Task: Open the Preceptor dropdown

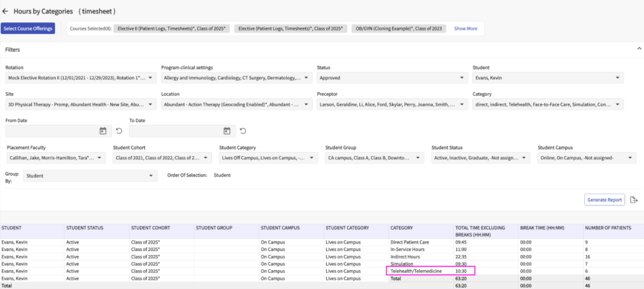Action: click(461, 104)
